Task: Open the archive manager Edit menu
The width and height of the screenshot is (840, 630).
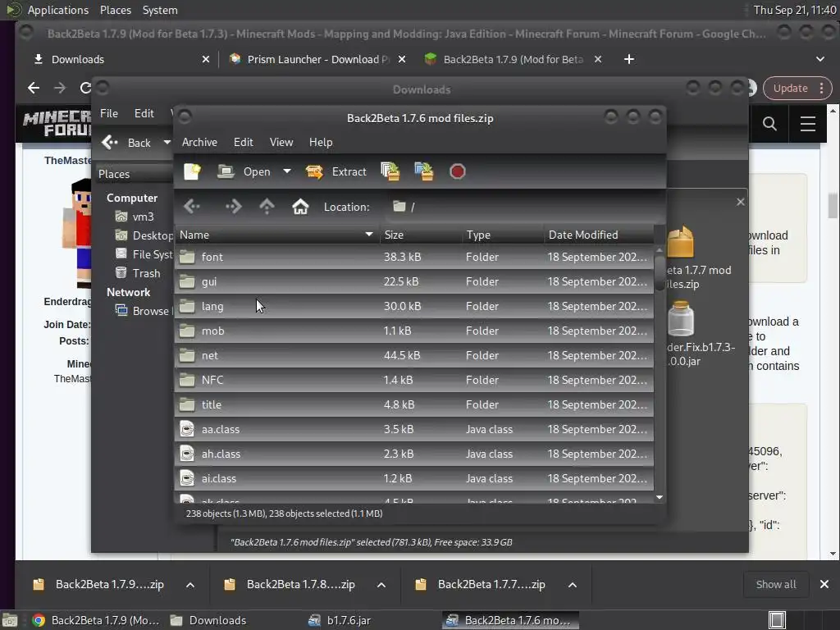Action: pos(243,142)
